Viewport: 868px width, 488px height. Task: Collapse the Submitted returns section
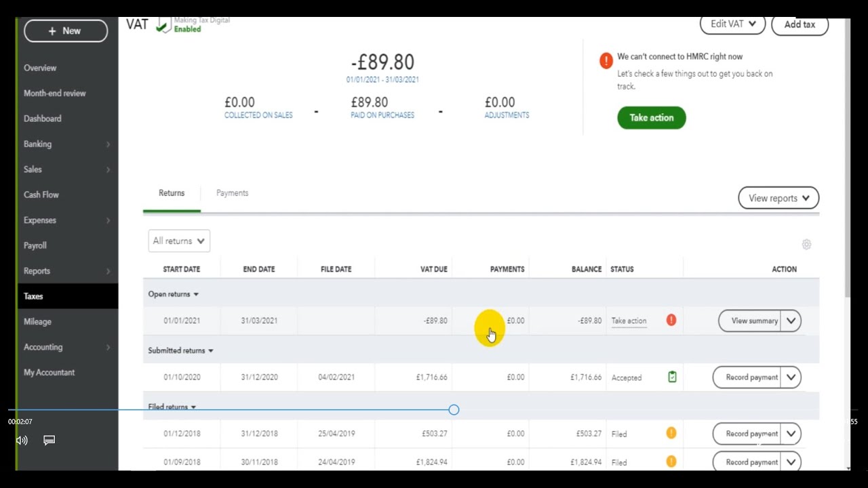(181, 350)
